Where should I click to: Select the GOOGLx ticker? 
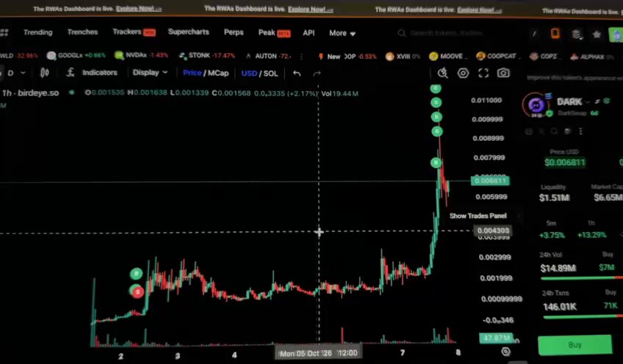[76, 56]
